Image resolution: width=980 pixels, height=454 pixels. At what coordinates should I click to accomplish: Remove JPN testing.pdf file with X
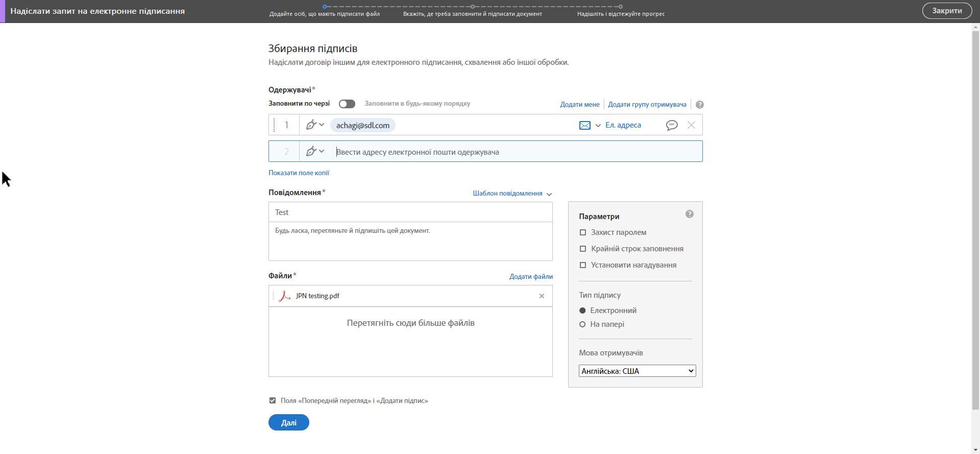click(x=542, y=296)
